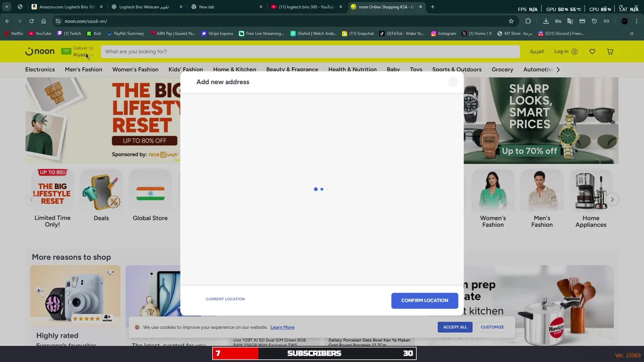Screen dimensions: 644x362
Task: Open the Chrome menu three-dots button
Action: click(x=637, y=21)
